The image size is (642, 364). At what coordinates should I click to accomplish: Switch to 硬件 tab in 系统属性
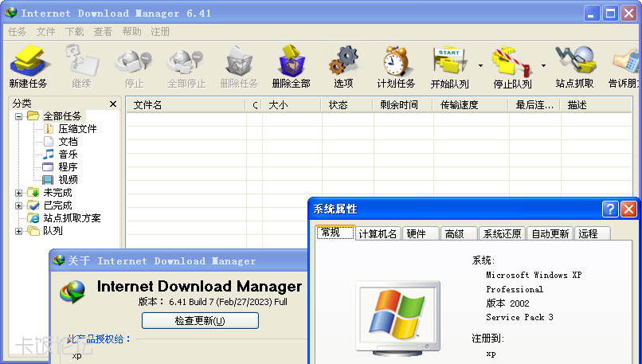[x=421, y=234]
